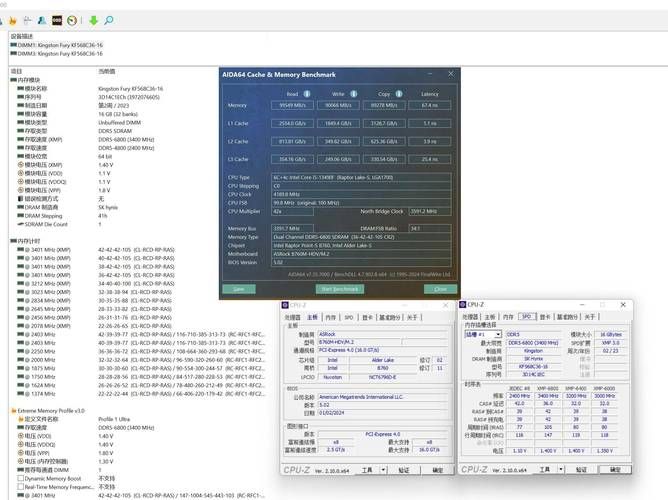Select the DRAM Stepping row
The image size is (668, 500).
[x=62, y=216]
